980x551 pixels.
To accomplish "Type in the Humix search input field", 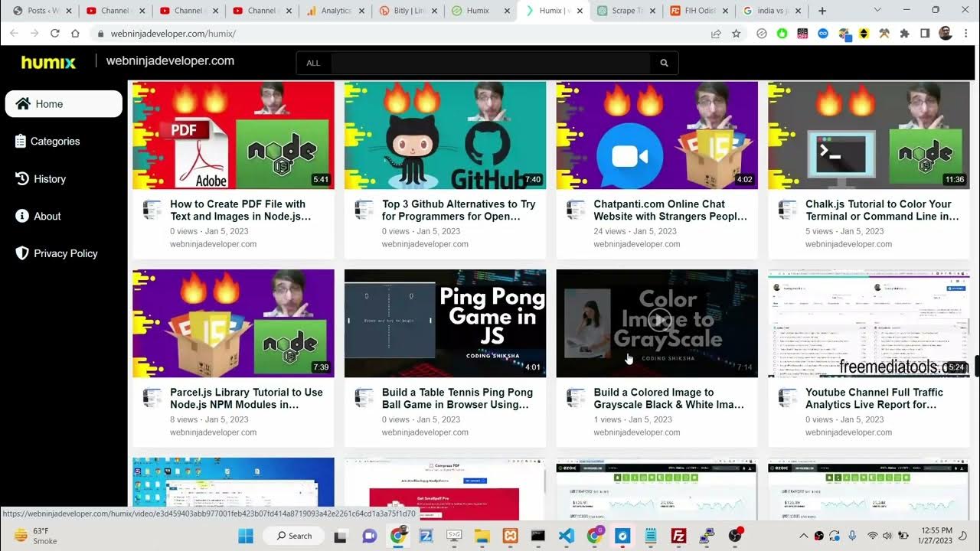I will [x=490, y=63].
